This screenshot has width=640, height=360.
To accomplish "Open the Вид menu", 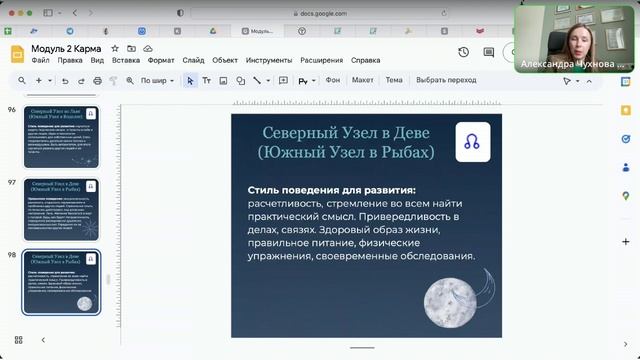I will [97, 60].
